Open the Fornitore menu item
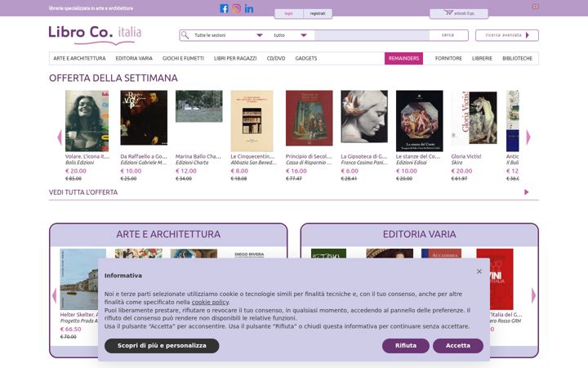This screenshot has height=368, width=588. (x=448, y=58)
